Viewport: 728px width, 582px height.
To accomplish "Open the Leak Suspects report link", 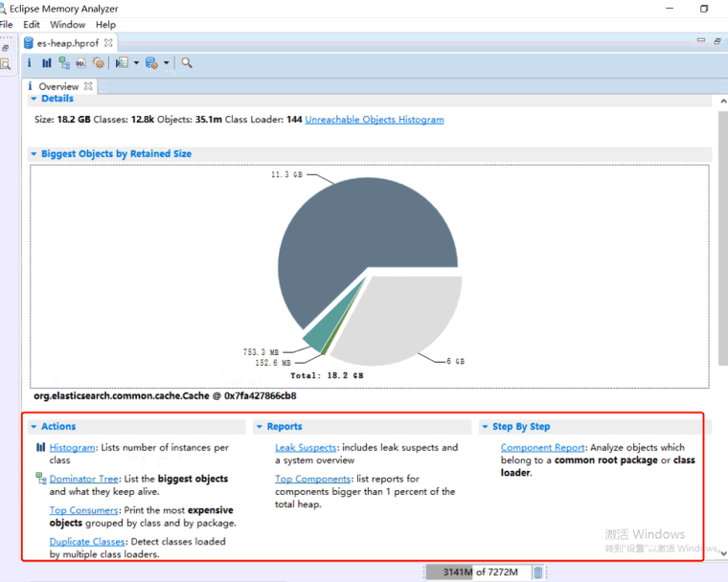I will coord(306,447).
